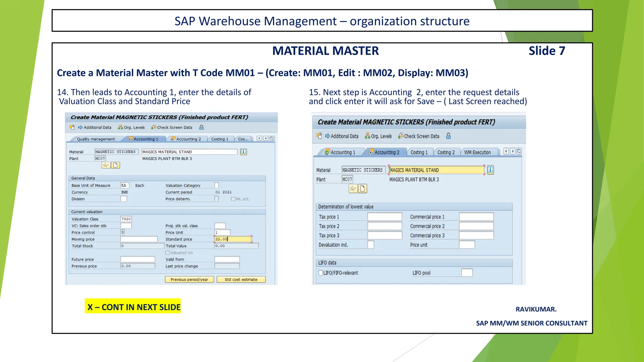Click the Proj. stk val. class field
Image resolution: width=644 pixels, height=362 pixels.
tap(220, 226)
